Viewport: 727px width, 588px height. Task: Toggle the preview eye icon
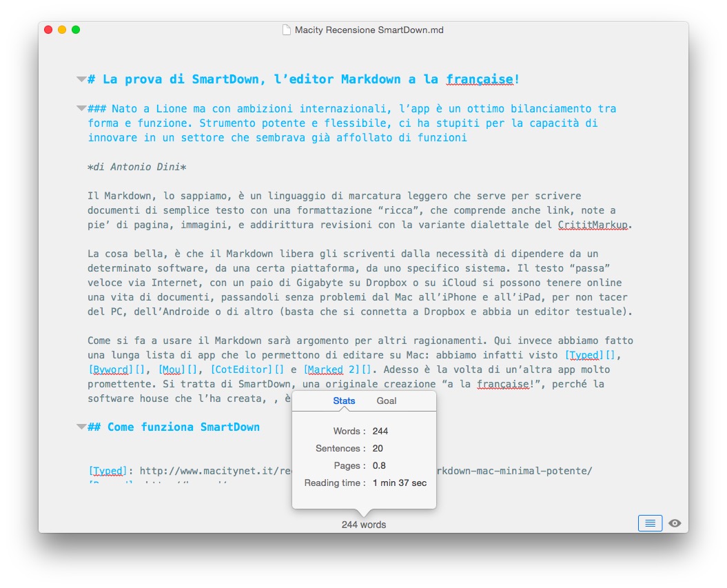pos(675,523)
